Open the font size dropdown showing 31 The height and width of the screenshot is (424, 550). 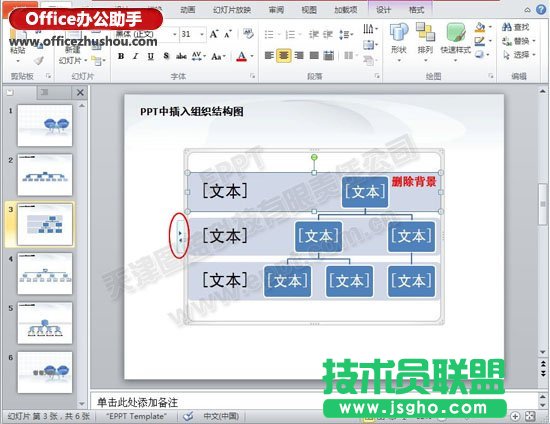202,34
